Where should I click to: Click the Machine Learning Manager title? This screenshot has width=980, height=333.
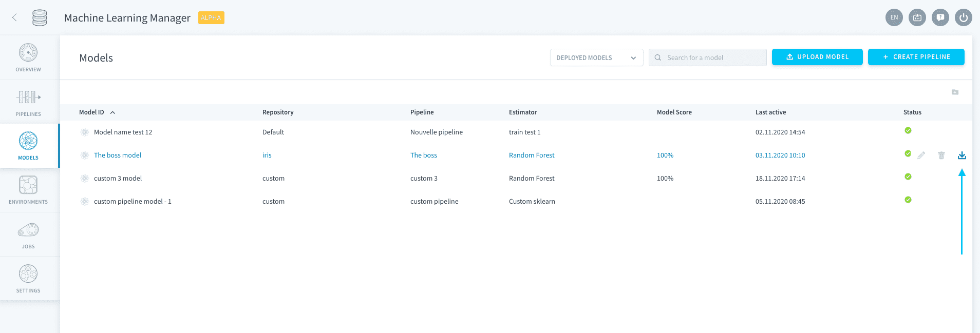tap(127, 17)
